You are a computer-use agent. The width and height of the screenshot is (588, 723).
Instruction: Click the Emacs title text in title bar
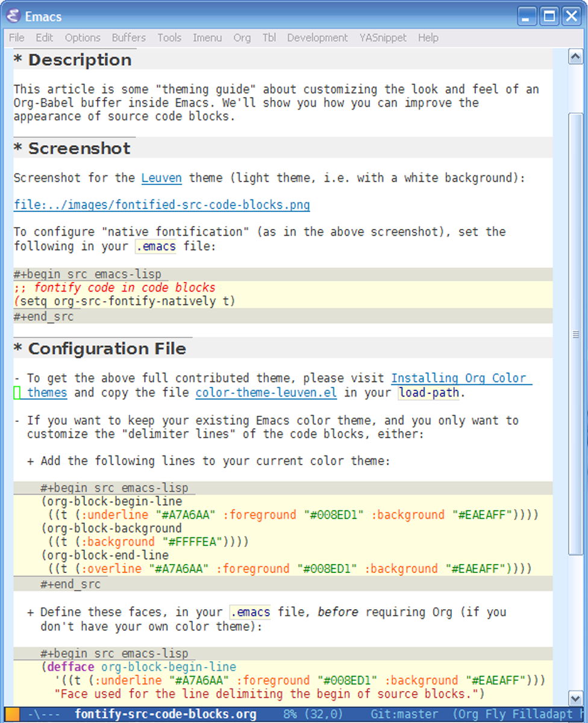pyautogui.click(x=43, y=16)
